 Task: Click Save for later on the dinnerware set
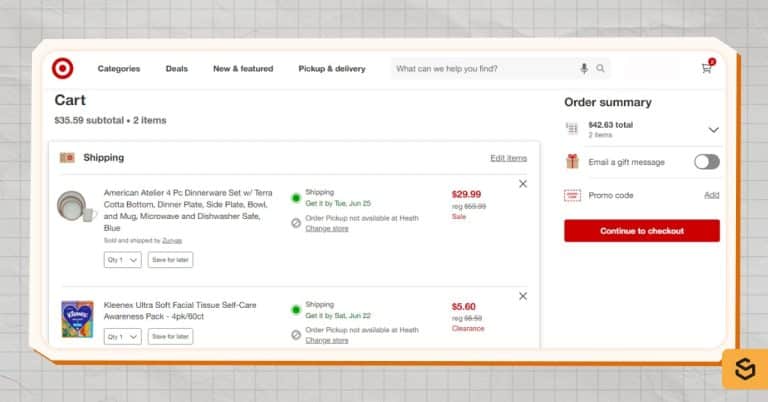(x=170, y=260)
